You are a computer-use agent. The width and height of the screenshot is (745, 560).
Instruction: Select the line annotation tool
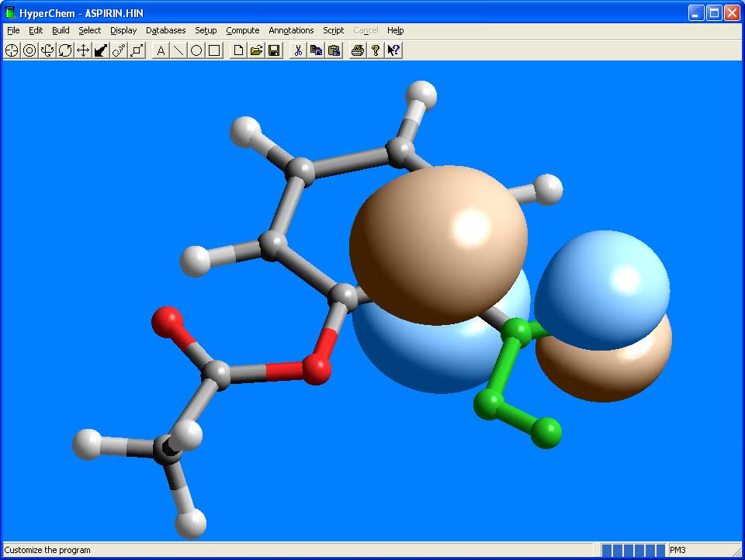[x=178, y=50]
